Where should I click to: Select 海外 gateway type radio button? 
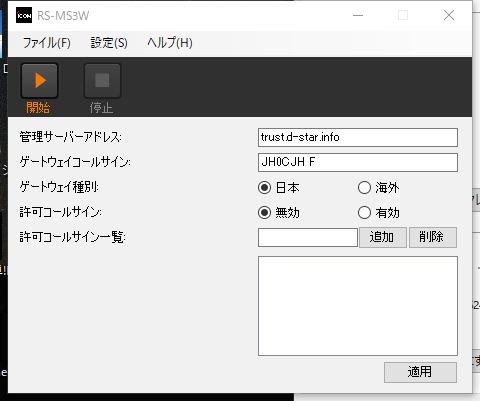coord(364,188)
